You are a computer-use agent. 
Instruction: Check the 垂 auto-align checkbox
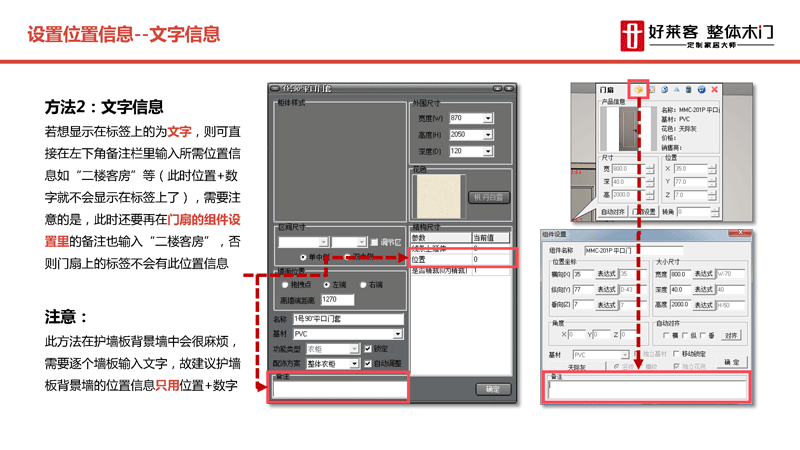pos(703,336)
